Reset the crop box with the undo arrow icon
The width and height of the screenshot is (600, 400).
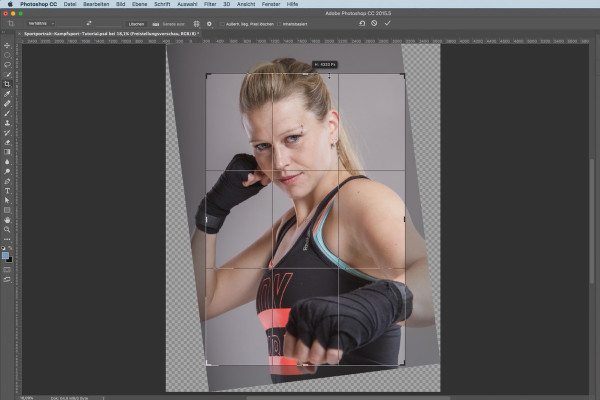[362, 23]
